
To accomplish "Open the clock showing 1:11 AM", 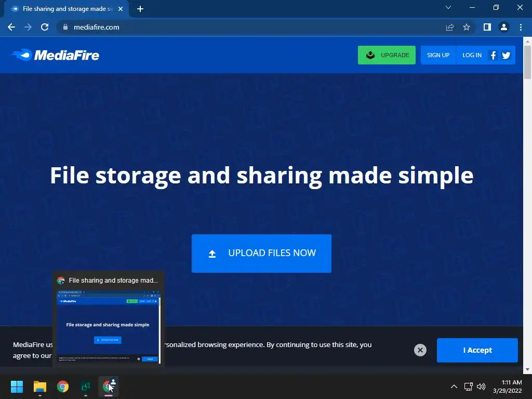I will (x=507, y=387).
